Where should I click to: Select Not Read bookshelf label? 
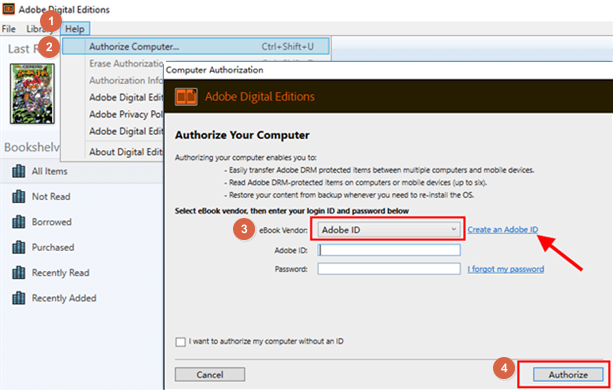tap(51, 197)
